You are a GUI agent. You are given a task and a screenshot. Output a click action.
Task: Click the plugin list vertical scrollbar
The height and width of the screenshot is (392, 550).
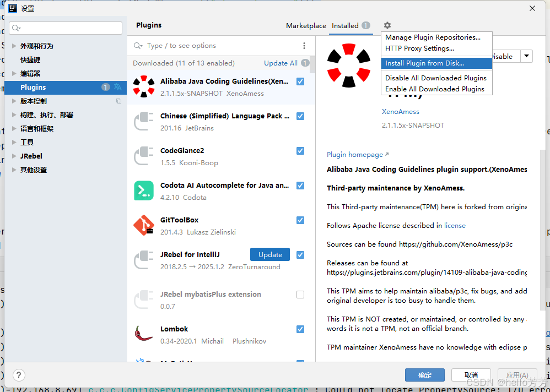[x=312, y=65]
